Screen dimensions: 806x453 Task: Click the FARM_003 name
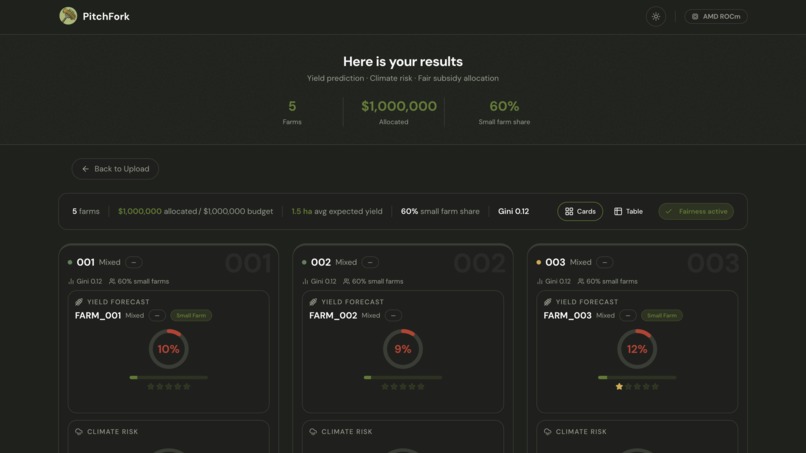(x=567, y=315)
